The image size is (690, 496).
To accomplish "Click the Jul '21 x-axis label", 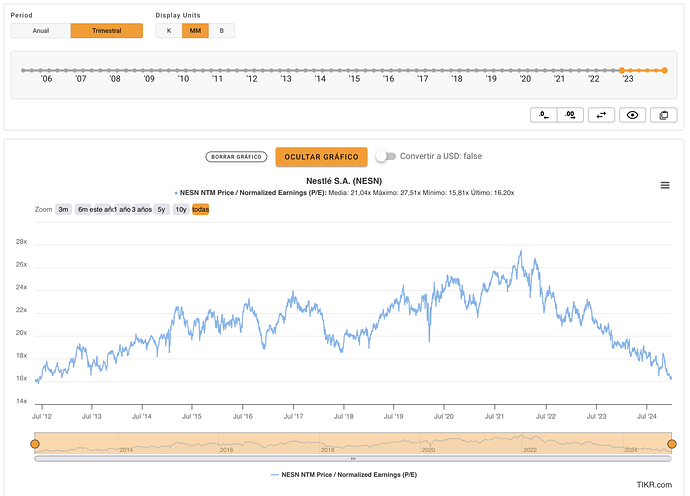I will 494,416.
